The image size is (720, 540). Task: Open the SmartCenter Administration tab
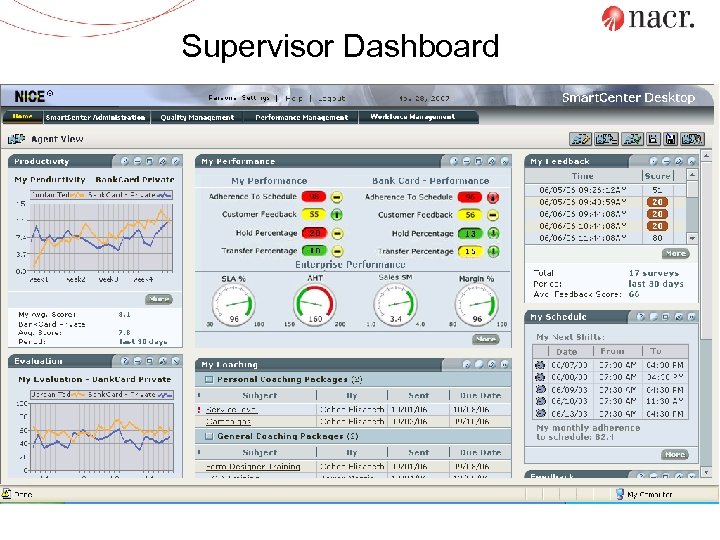(x=96, y=118)
